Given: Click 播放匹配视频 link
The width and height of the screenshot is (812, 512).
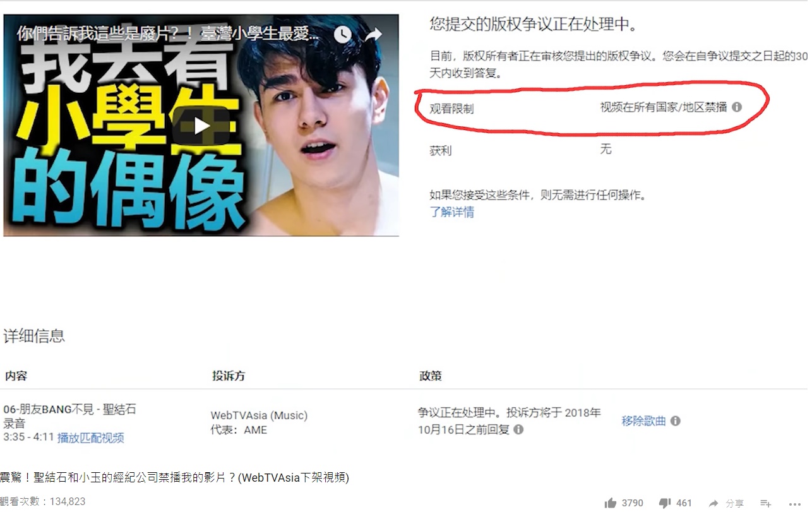Looking at the screenshot, I should (91, 438).
